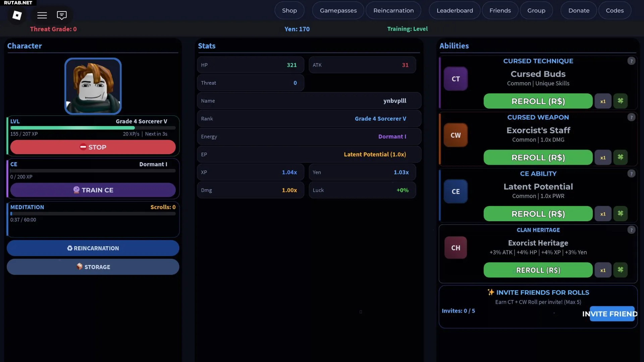This screenshot has width=644, height=362.
Task: Open the Shop menu
Action: point(289,10)
